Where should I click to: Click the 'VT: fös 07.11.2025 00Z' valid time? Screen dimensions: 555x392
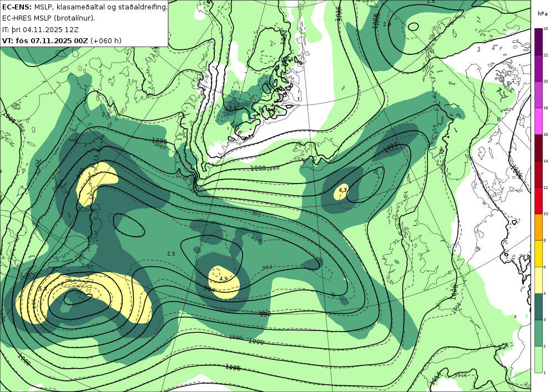(x=45, y=40)
